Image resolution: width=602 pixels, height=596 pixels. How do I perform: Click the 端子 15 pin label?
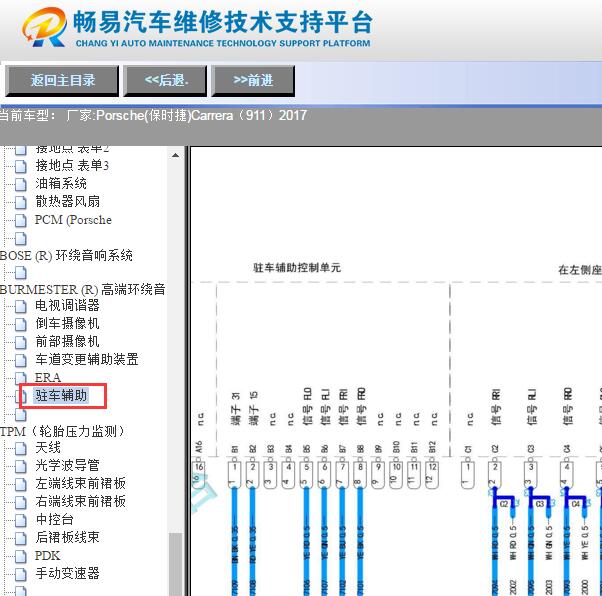(x=253, y=409)
